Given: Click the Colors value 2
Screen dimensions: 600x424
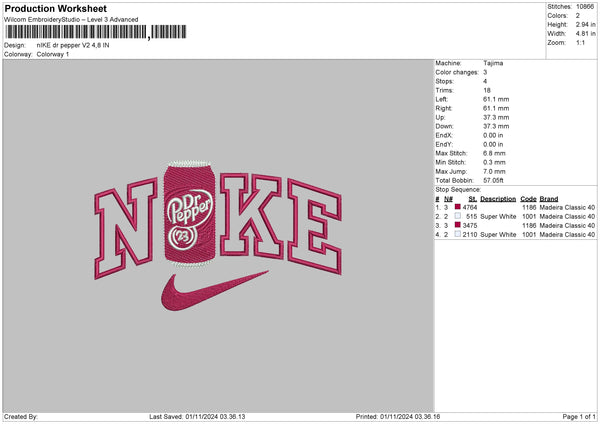Looking at the screenshot, I should click(x=577, y=16).
